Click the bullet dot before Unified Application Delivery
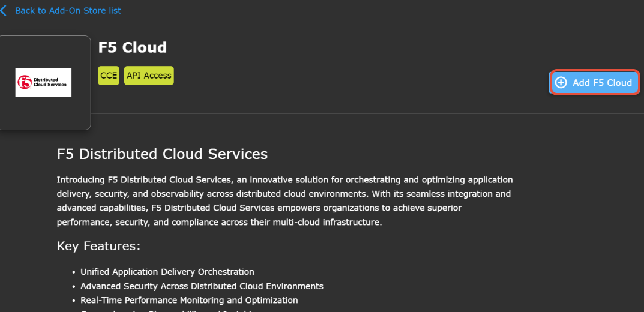 coord(74,272)
